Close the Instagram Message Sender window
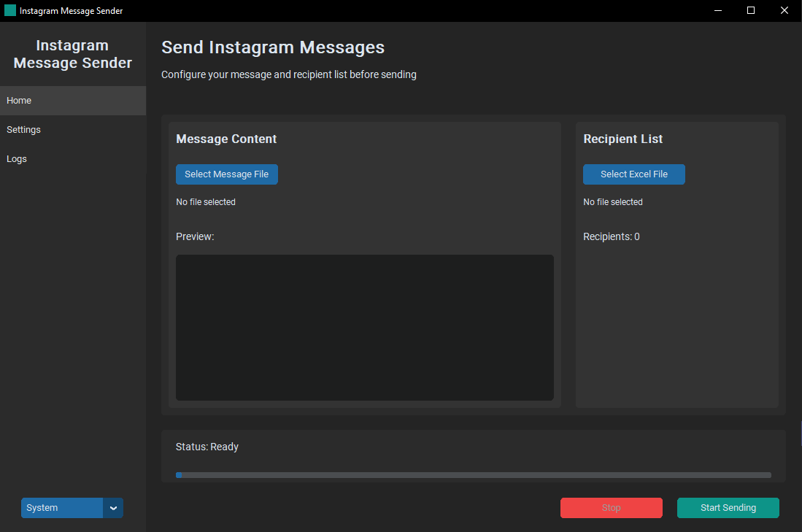802x532 pixels. 784,10
